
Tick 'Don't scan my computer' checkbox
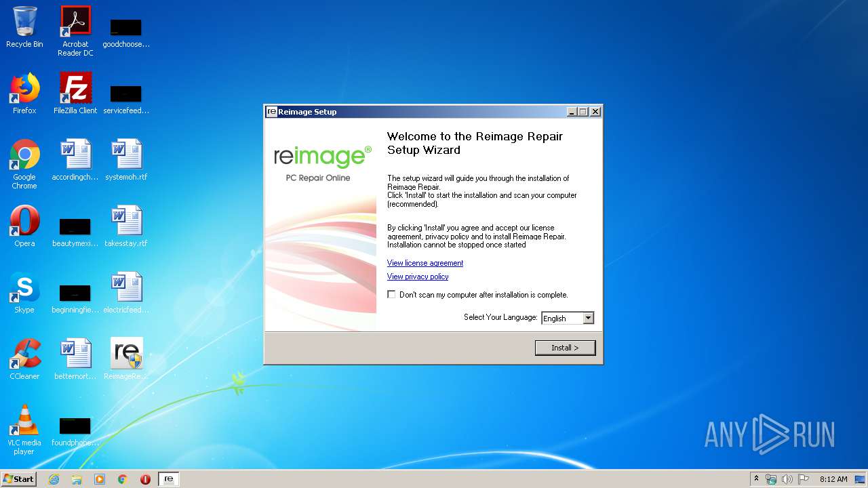(391, 295)
